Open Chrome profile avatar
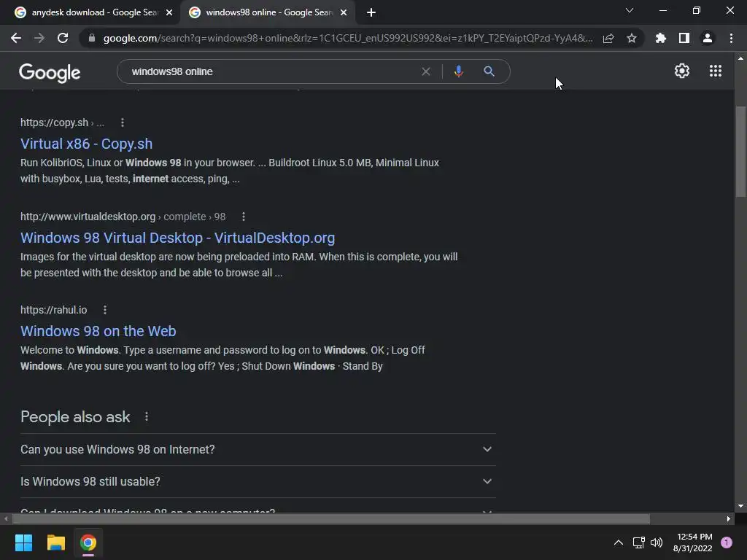The image size is (747, 560). click(708, 38)
